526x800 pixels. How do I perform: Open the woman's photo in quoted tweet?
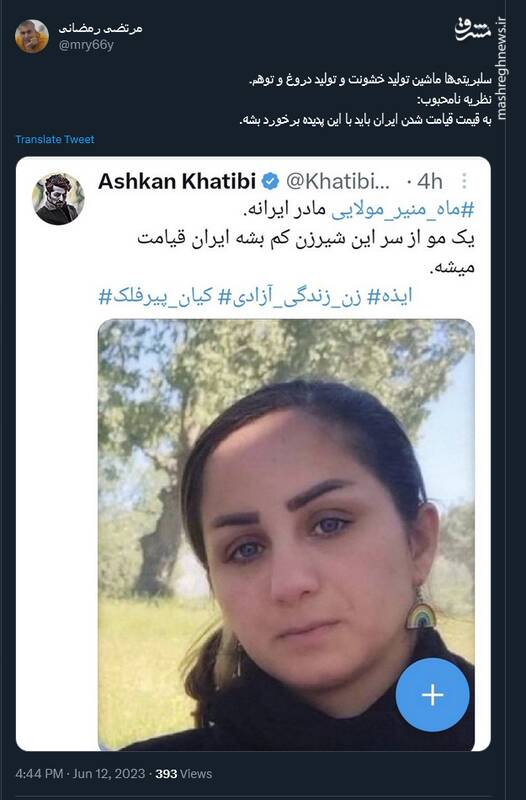[x=286, y=535]
